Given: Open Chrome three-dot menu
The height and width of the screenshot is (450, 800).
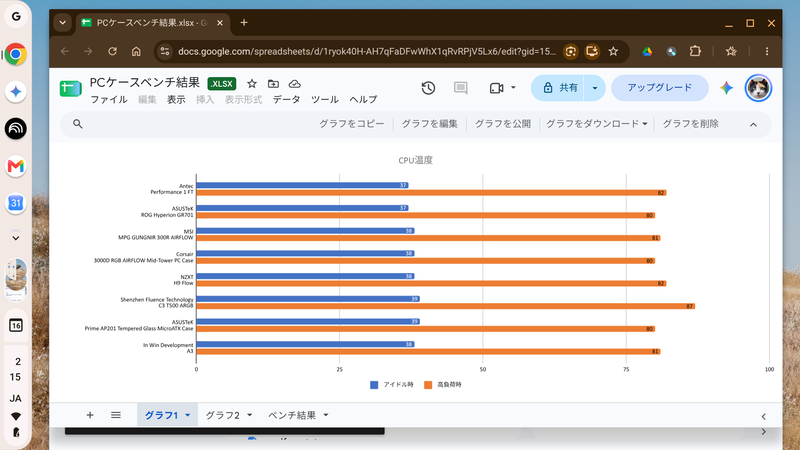Looking at the screenshot, I should 766,51.
